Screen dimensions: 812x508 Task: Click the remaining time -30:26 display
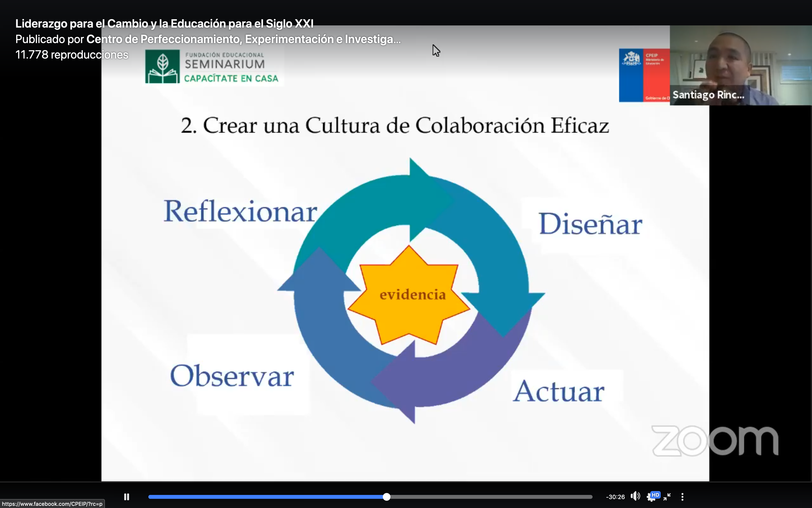pos(615,497)
